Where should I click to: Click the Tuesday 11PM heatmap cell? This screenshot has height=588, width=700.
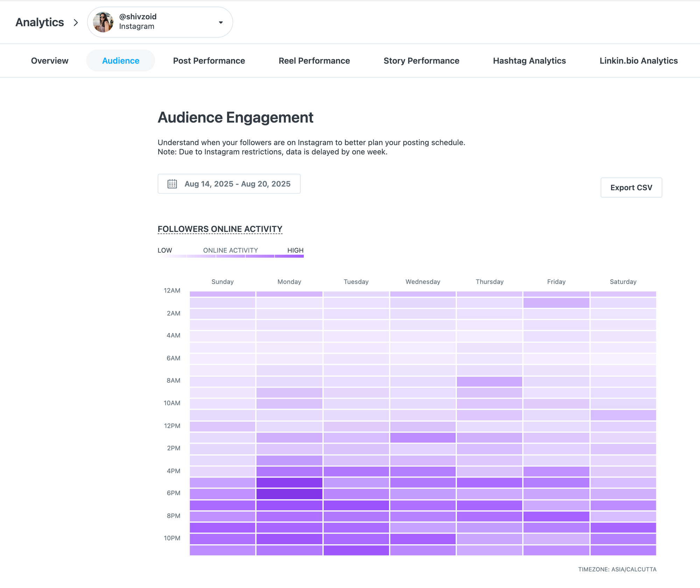click(x=356, y=550)
